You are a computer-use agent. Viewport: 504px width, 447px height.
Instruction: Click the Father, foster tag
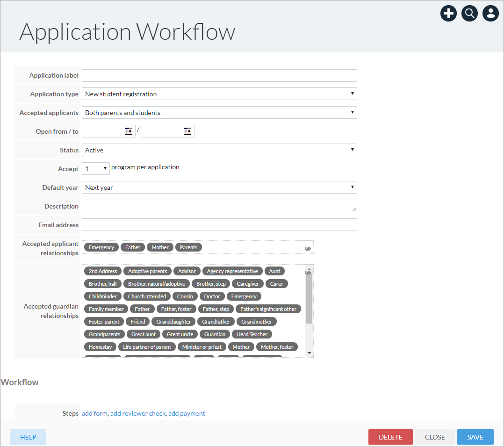click(176, 309)
